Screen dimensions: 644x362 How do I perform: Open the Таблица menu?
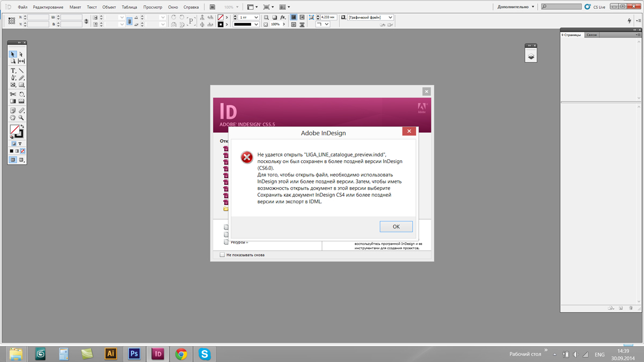129,7
